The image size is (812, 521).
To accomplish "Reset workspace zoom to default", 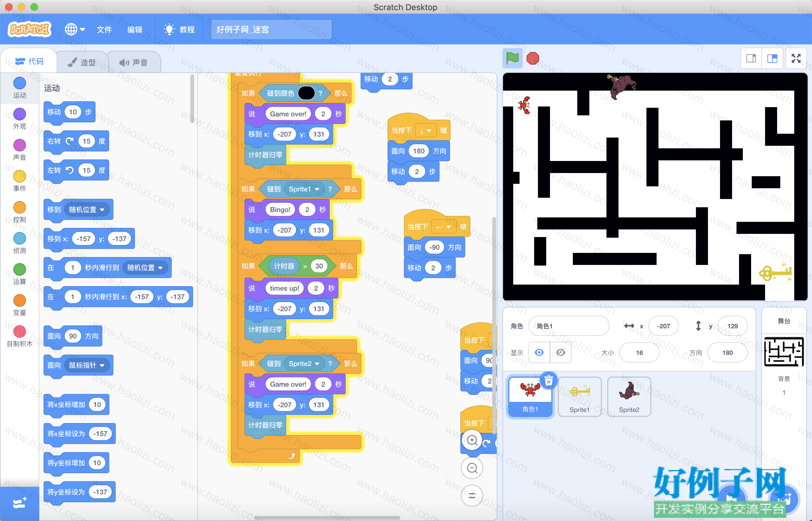I will (x=472, y=496).
